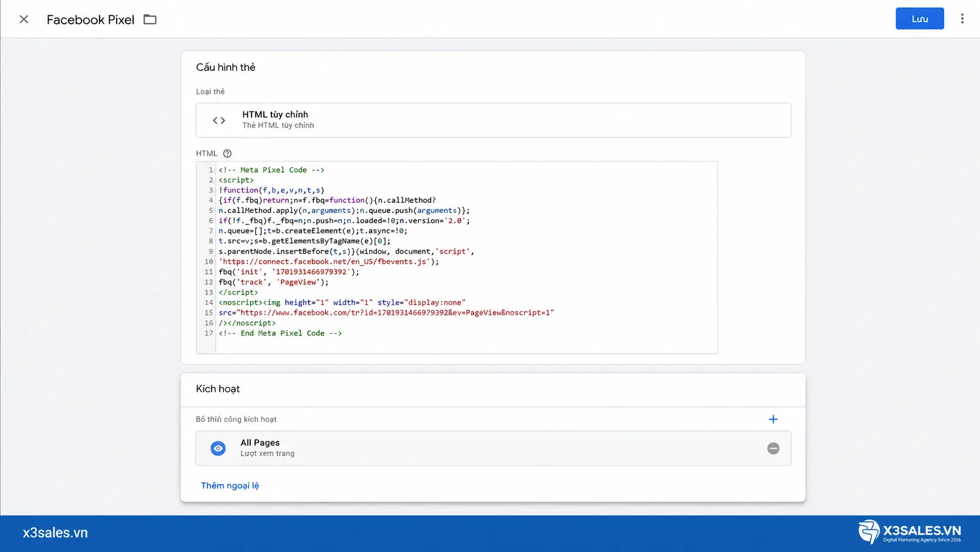This screenshot has height=552, width=980.
Task: Select the End Meta Pixel Code comment
Action: pos(280,333)
